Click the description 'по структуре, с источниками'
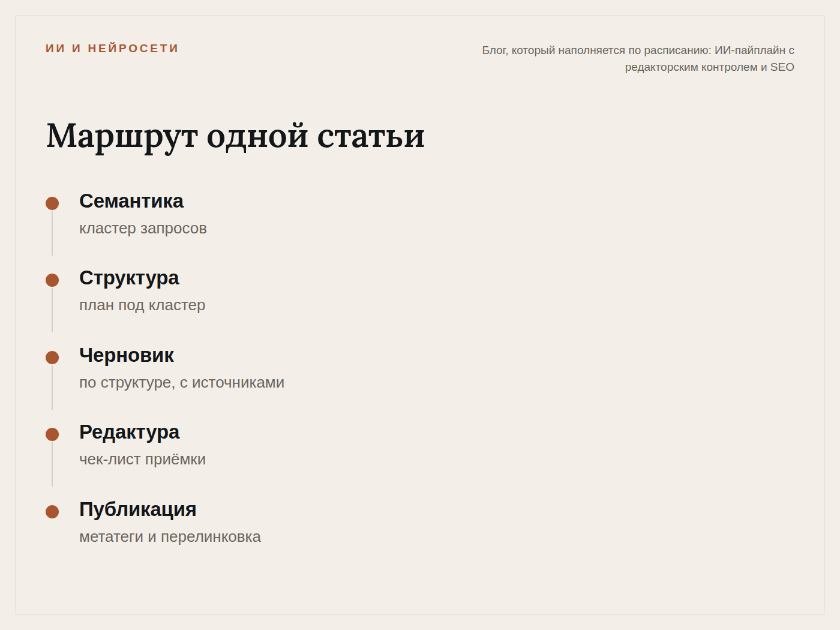This screenshot has width=840, height=630. coord(182,383)
